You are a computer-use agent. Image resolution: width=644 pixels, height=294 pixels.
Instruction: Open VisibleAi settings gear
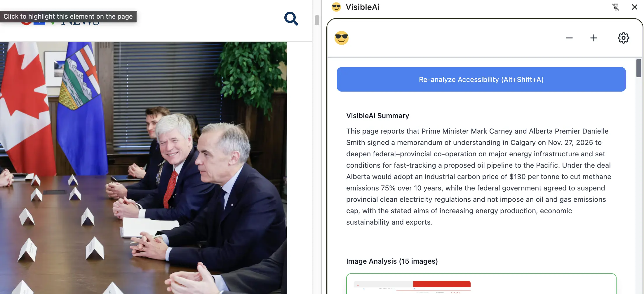(623, 38)
